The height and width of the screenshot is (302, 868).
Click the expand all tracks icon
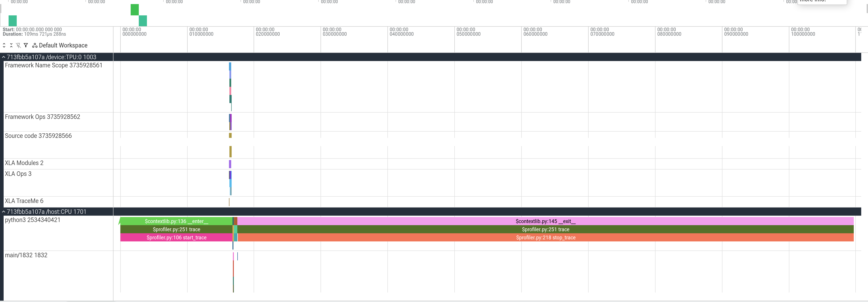coord(4,45)
